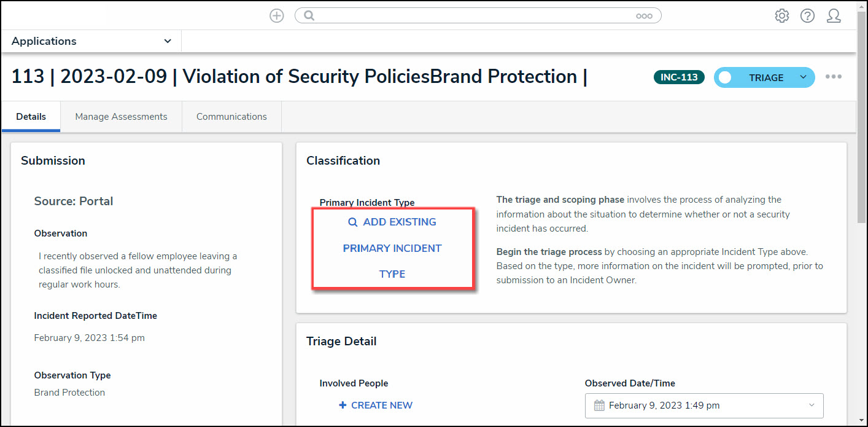868x427 pixels.
Task: Switch to the Manage Assessments tab
Action: point(121,117)
